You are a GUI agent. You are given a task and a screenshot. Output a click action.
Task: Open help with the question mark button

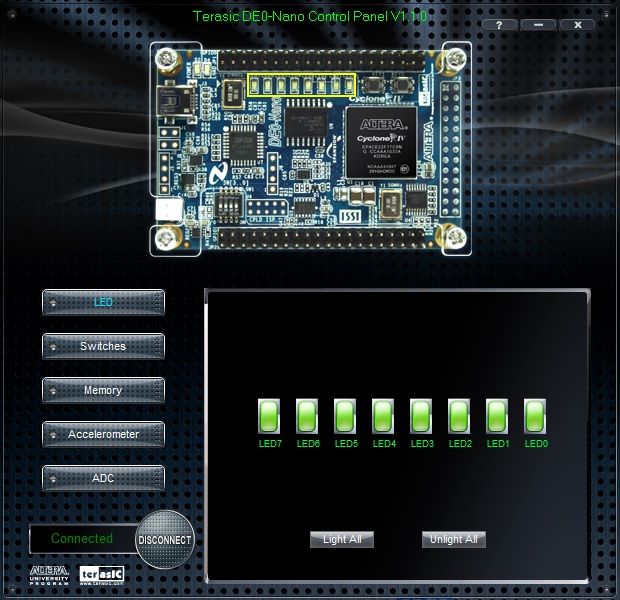coord(499,25)
